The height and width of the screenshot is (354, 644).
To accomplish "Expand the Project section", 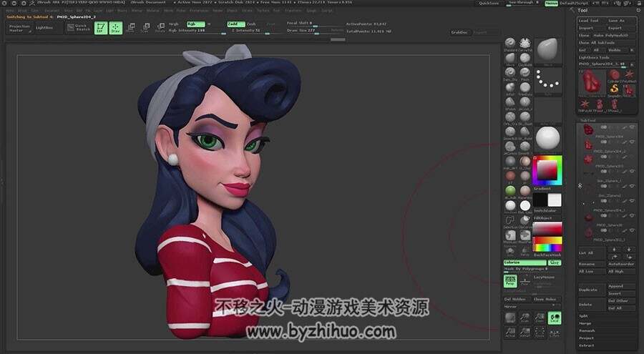I will pos(587,338).
